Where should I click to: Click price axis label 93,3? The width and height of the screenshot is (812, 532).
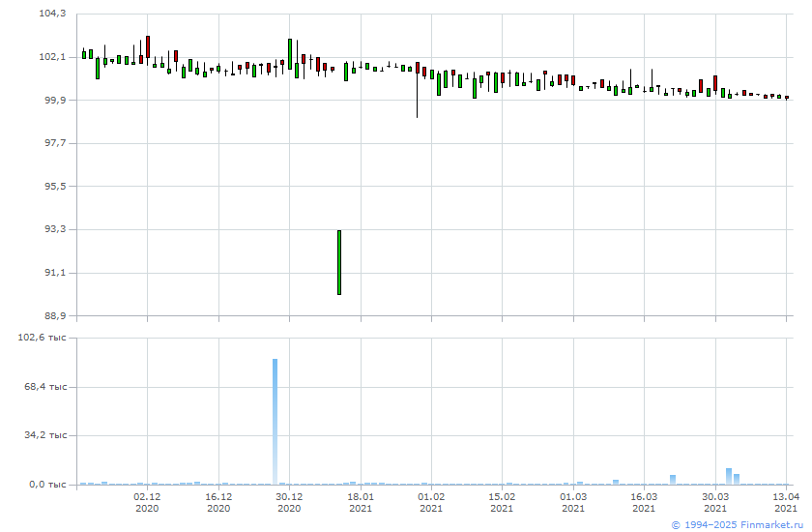point(55,228)
